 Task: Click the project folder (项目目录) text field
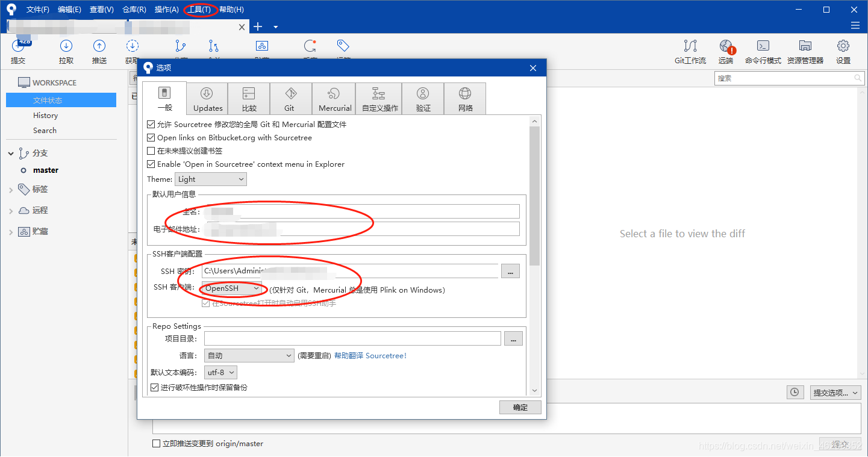(x=352, y=339)
